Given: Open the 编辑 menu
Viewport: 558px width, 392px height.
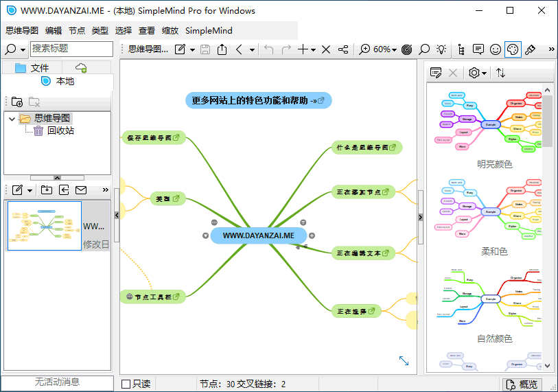Looking at the screenshot, I should point(54,31).
